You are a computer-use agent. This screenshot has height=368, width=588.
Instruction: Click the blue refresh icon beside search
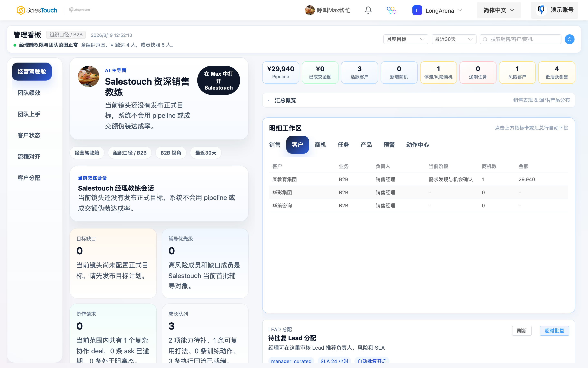pyautogui.click(x=569, y=39)
